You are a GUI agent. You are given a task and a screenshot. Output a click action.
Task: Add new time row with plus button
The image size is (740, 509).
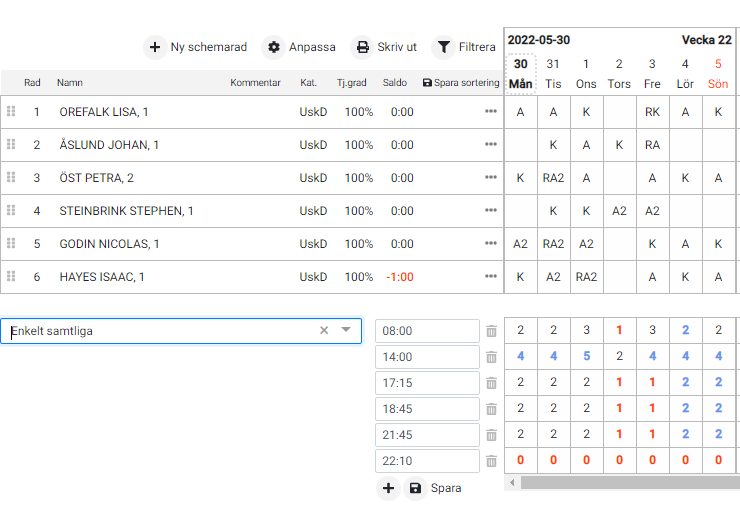point(388,488)
